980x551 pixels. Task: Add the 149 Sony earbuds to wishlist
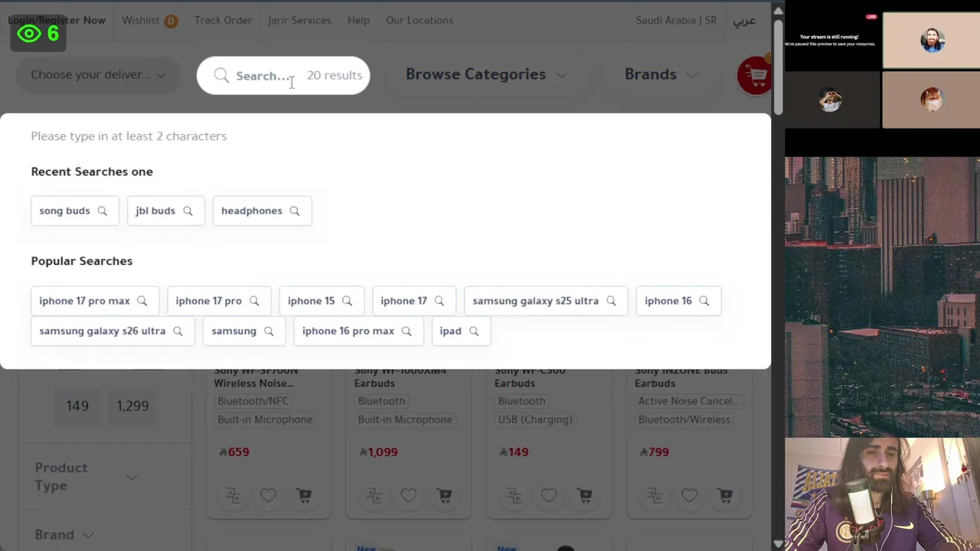click(x=549, y=496)
